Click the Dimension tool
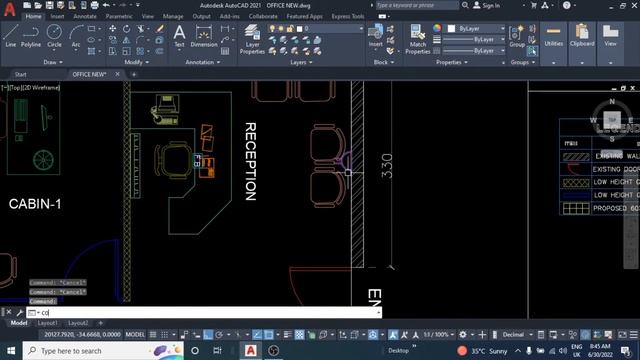 [x=204, y=36]
